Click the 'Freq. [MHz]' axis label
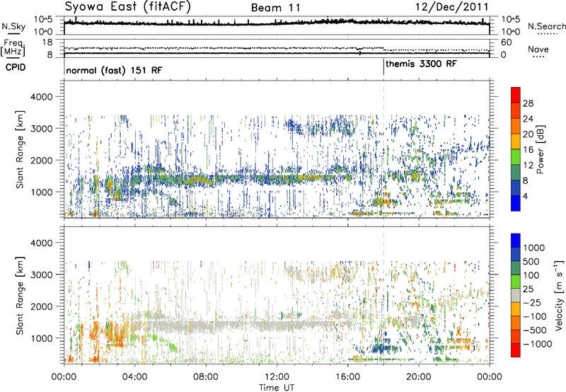Image resolution: width=566 pixels, height=392 pixels. pyautogui.click(x=13, y=47)
